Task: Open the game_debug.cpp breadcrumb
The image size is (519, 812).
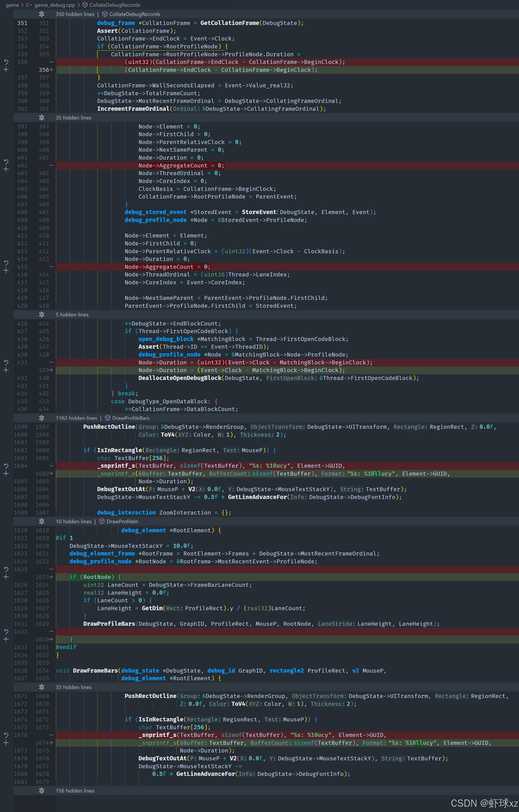Action: tap(54, 5)
